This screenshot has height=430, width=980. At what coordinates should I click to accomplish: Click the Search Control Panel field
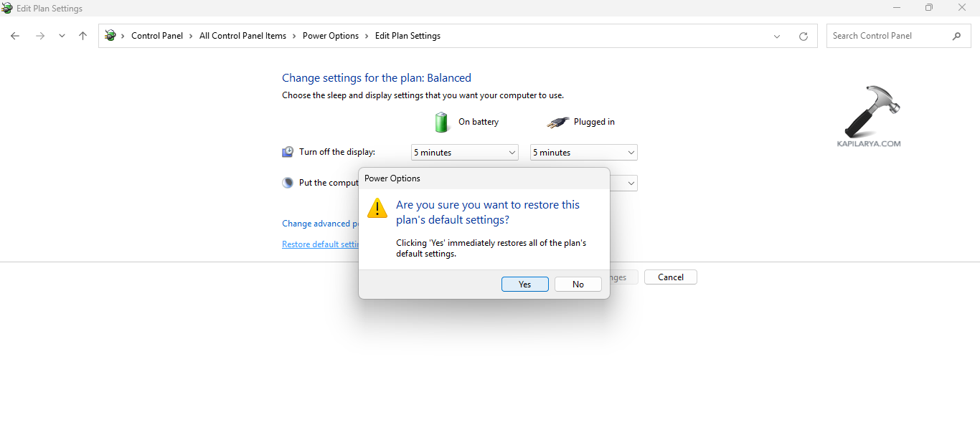pos(888,36)
